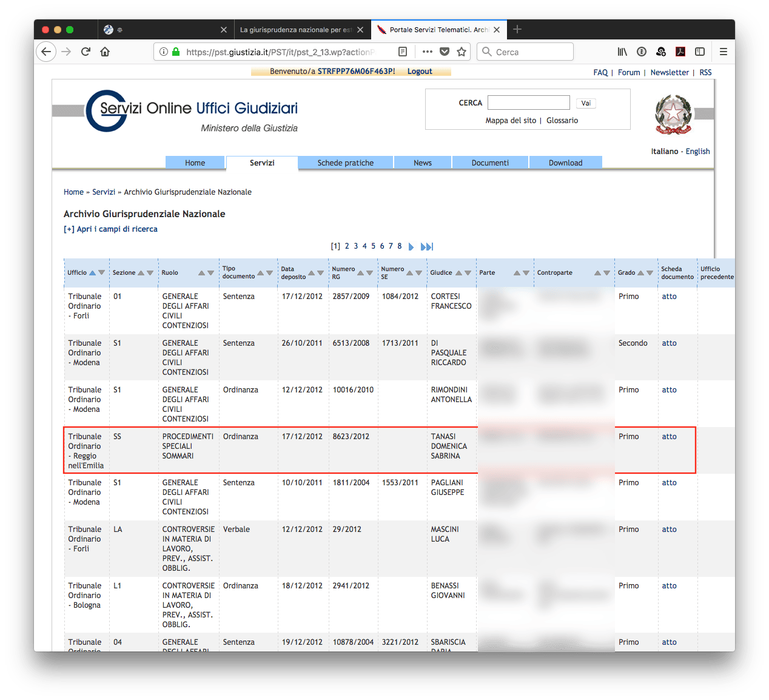Go to results page 5
Viewport: 769px width, 700px height.
click(x=373, y=246)
